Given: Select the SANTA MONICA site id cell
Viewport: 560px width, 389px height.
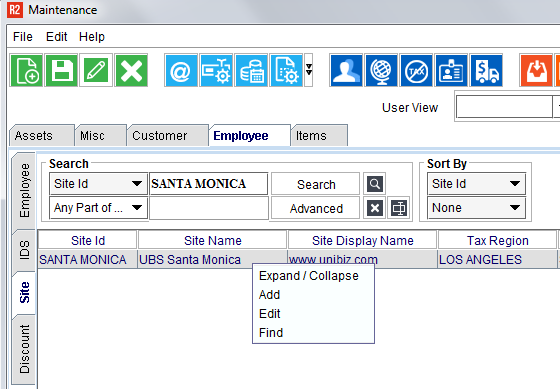Looking at the screenshot, I should tap(88, 259).
